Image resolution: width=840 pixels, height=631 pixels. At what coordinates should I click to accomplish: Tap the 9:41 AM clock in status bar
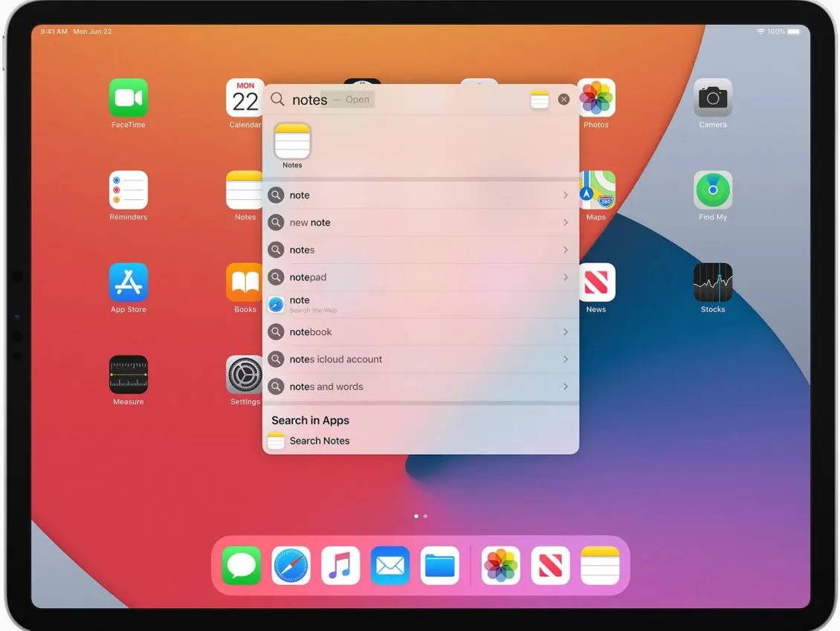pos(54,32)
